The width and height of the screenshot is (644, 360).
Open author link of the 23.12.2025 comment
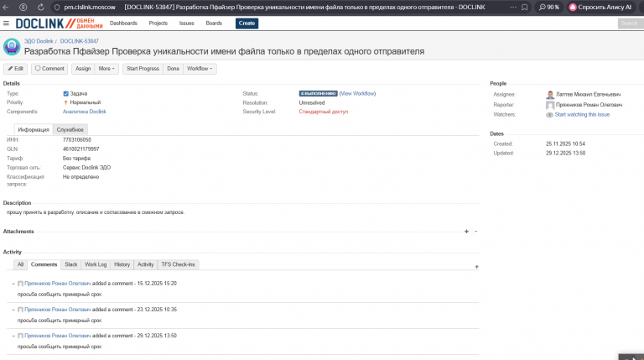pyautogui.click(x=57, y=310)
